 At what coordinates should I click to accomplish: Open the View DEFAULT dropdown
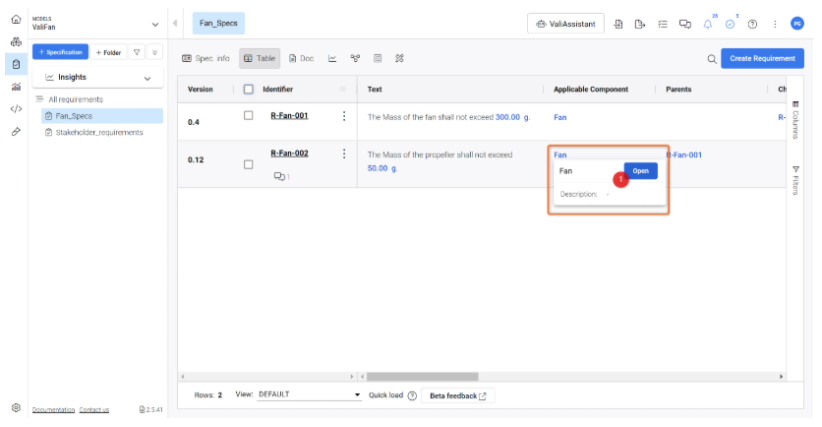[x=309, y=395]
